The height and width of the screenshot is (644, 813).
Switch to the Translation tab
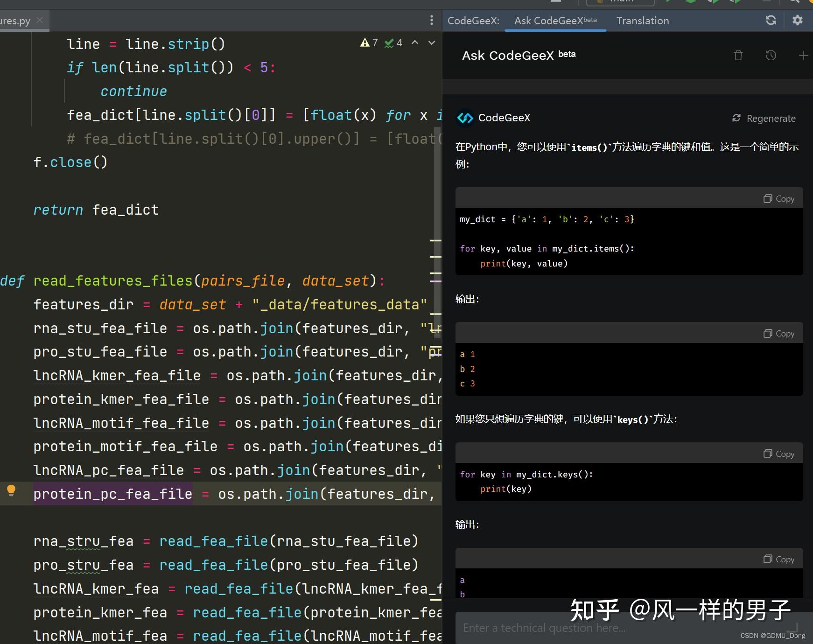tap(642, 21)
